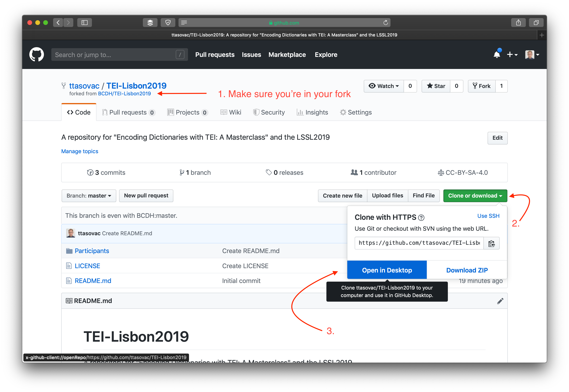Open the Insights tab
This screenshot has width=569, height=392.
(x=312, y=113)
